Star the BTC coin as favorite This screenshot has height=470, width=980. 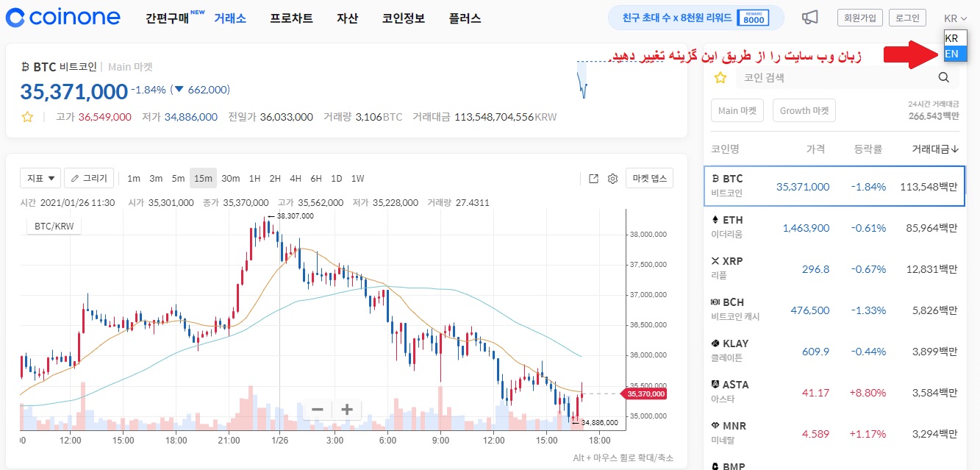click(x=27, y=117)
